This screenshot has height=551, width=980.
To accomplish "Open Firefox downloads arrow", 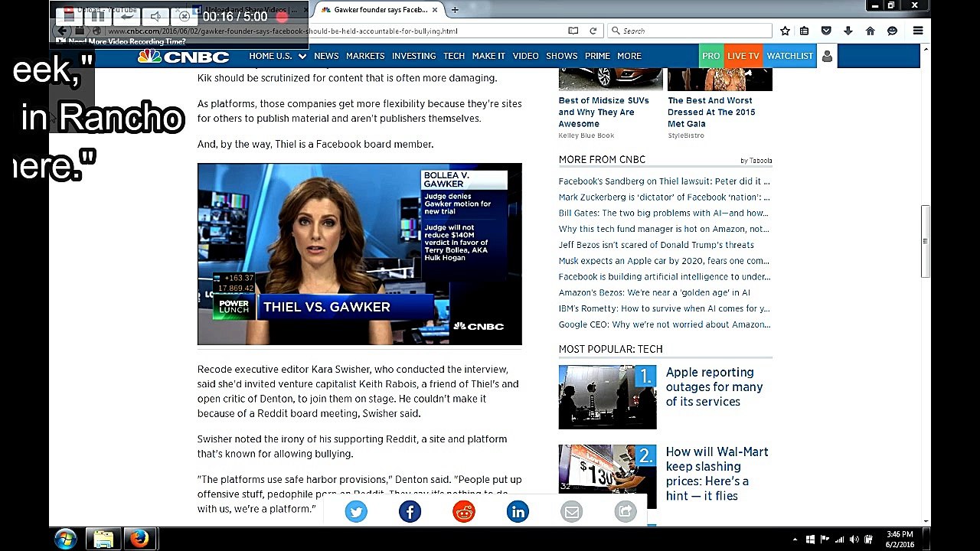I will tap(848, 31).
